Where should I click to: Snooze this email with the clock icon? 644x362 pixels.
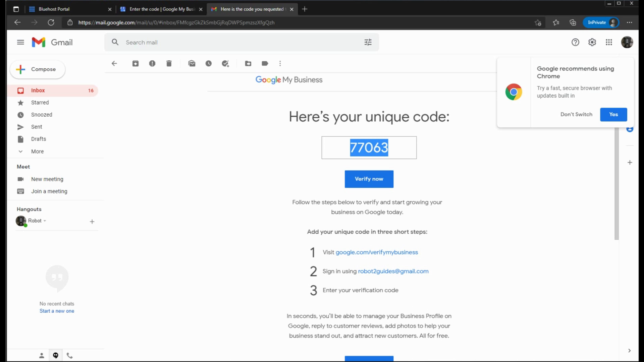click(x=208, y=63)
